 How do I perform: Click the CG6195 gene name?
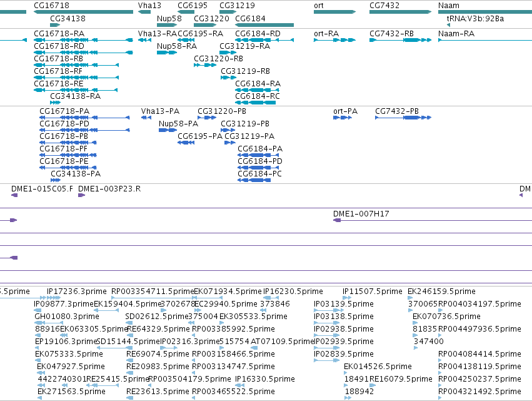(x=193, y=6)
